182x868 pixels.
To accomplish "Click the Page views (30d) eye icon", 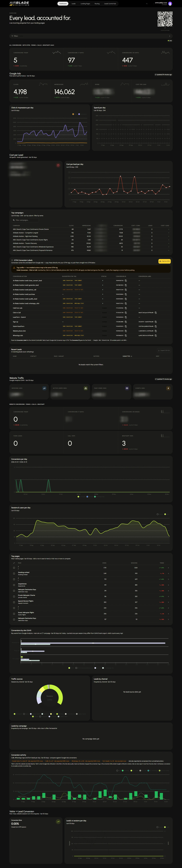I will 127,388.
